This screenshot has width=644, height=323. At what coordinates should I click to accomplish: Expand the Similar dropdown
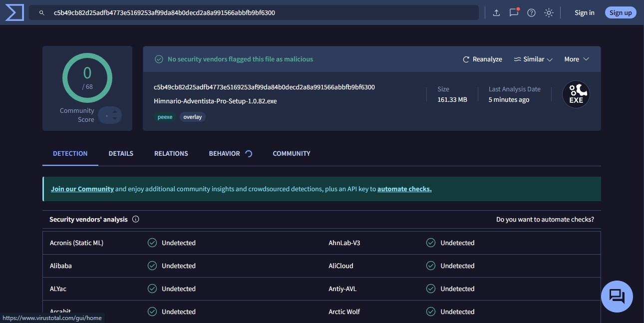[533, 59]
